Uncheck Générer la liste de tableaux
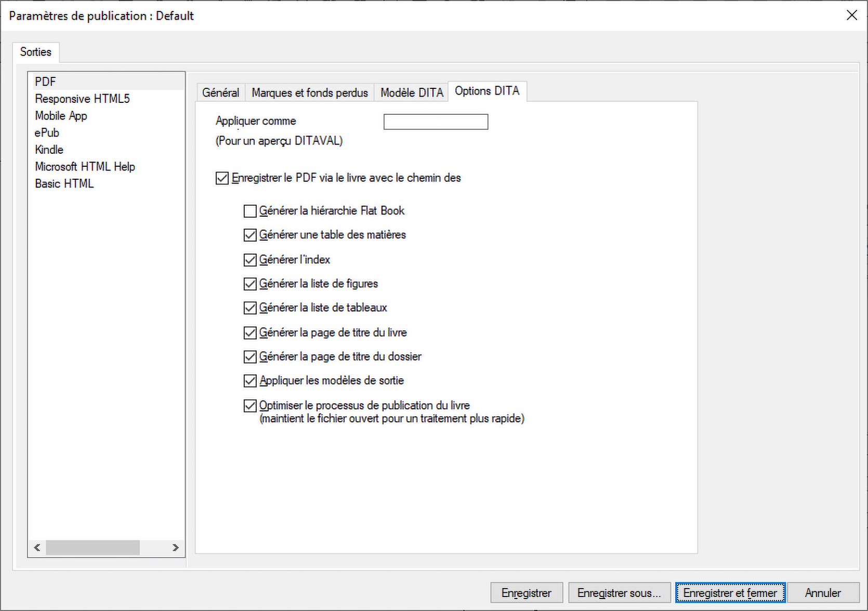 (250, 308)
